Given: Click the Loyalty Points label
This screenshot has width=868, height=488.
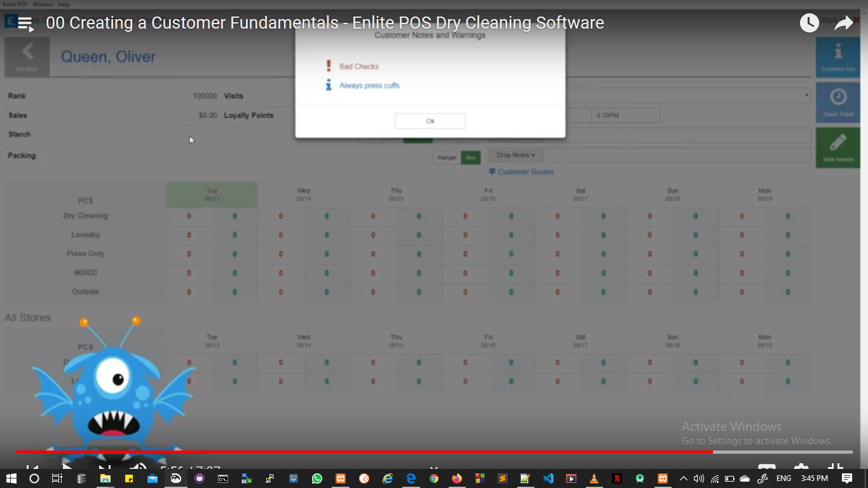Looking at the screenshot, I should pyautogui.click(x=248, y=116).
